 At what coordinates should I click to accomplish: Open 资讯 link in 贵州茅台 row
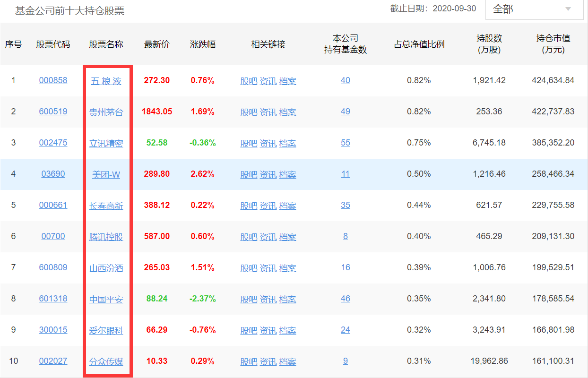click(268, 112)
